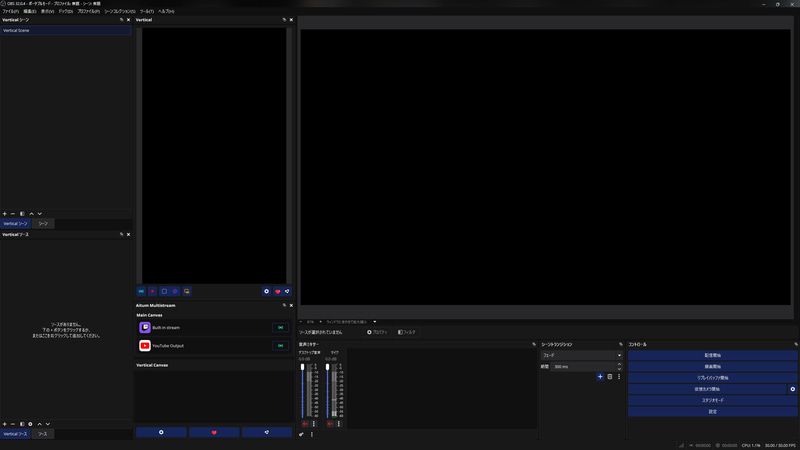The height and width of the screenshot is (450, 800).
Task: Close the Vertical シーン dock
Action: pos(128,20)
